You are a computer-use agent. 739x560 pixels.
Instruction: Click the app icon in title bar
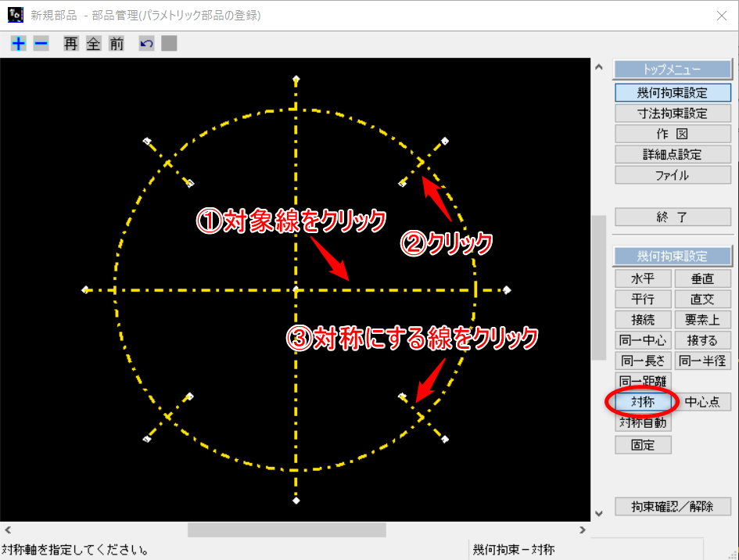(16, 15)
